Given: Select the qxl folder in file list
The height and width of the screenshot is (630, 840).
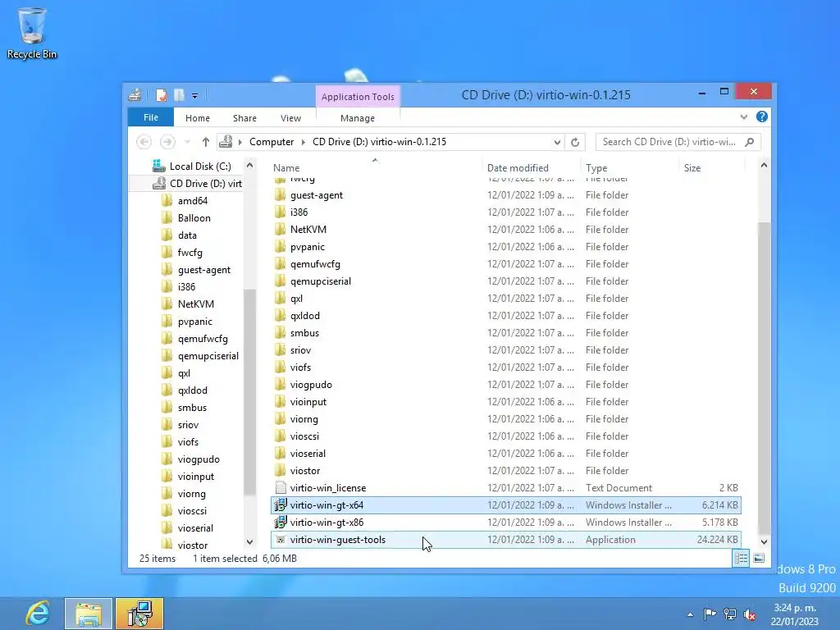Looking at the screenshot, I should (x=505, y=299).
